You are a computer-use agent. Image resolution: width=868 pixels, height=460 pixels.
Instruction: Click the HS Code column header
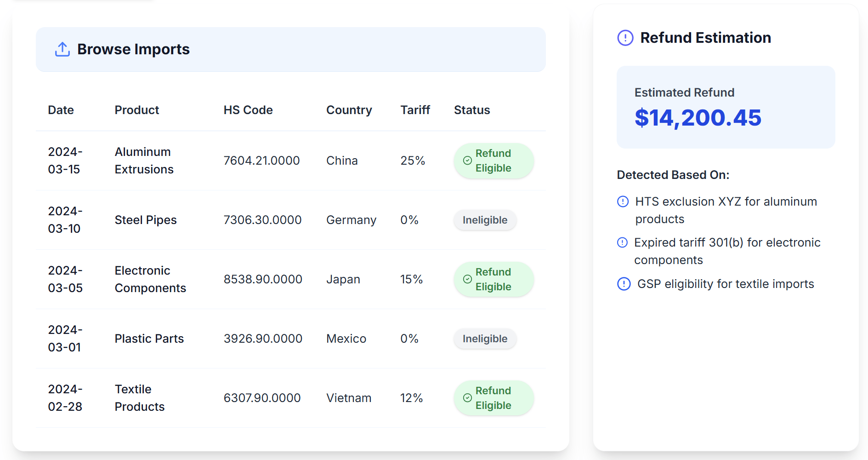point(248,110)
